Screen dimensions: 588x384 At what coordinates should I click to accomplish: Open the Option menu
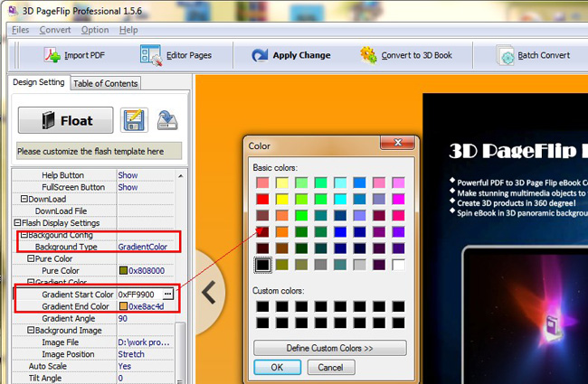[95, 30]
